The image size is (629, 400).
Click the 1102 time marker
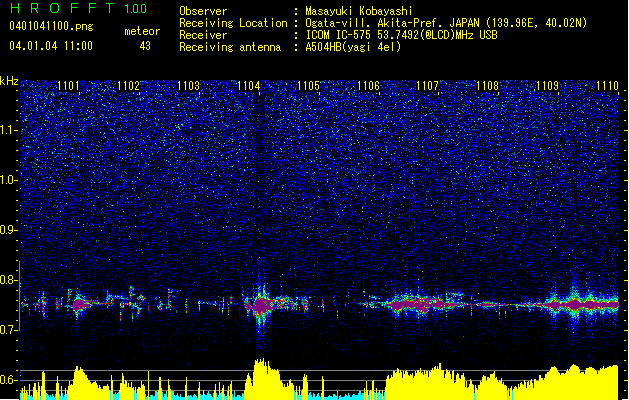pyautogui.click(x=128, y=85)
